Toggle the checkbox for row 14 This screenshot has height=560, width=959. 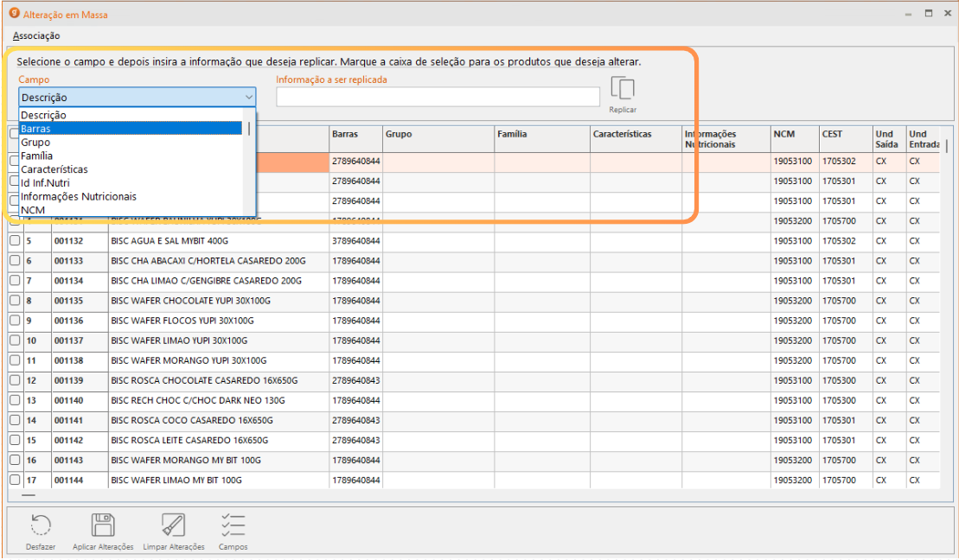pos(15,420)
